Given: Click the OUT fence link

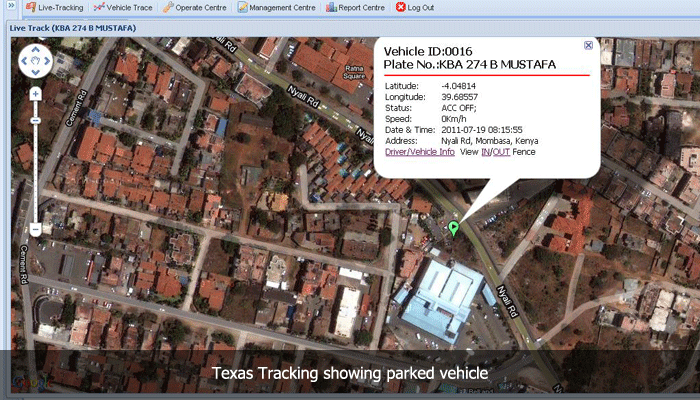Looking at the screenshot, I should pyautogui.click(x=501, y=152).
